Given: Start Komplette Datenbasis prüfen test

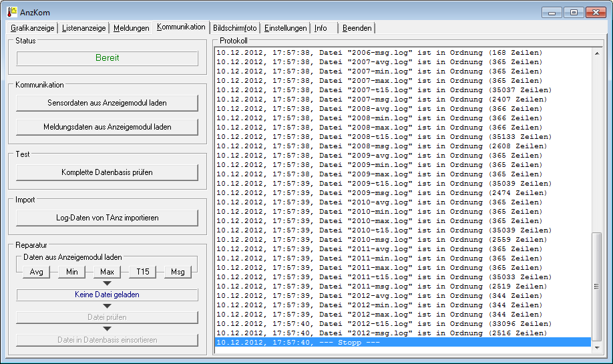Looking at the screenshot, I should click(108, 172).
